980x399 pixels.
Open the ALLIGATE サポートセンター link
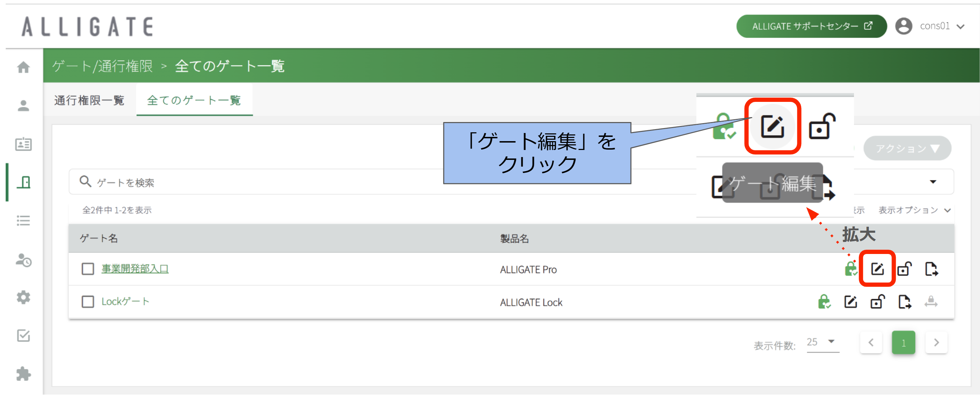pos(811,26)
